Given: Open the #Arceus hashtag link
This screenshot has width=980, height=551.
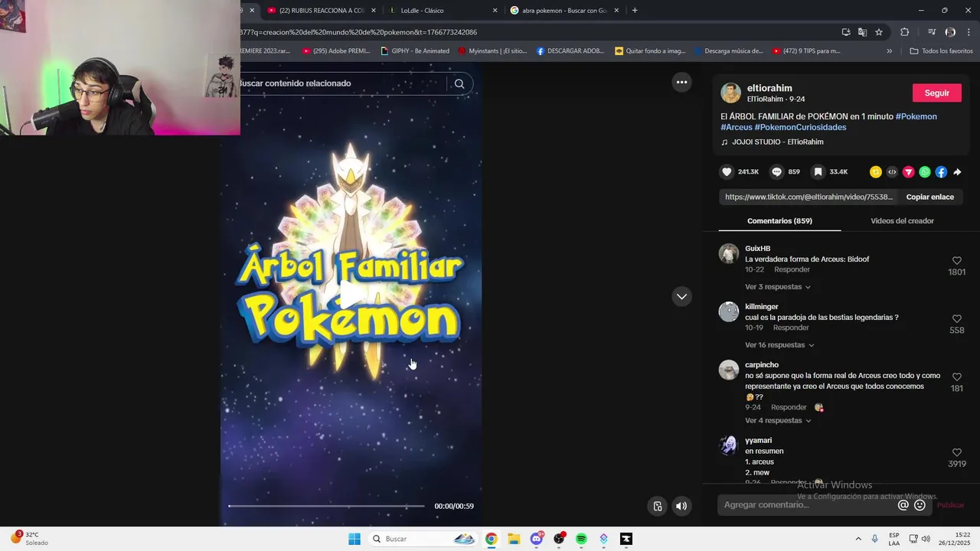Looking at the screenshot, I should coord(737,128).
